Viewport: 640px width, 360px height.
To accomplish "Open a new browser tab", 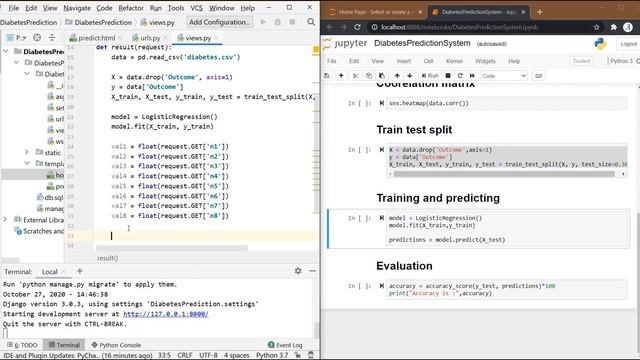I will [x=540, y=12].
